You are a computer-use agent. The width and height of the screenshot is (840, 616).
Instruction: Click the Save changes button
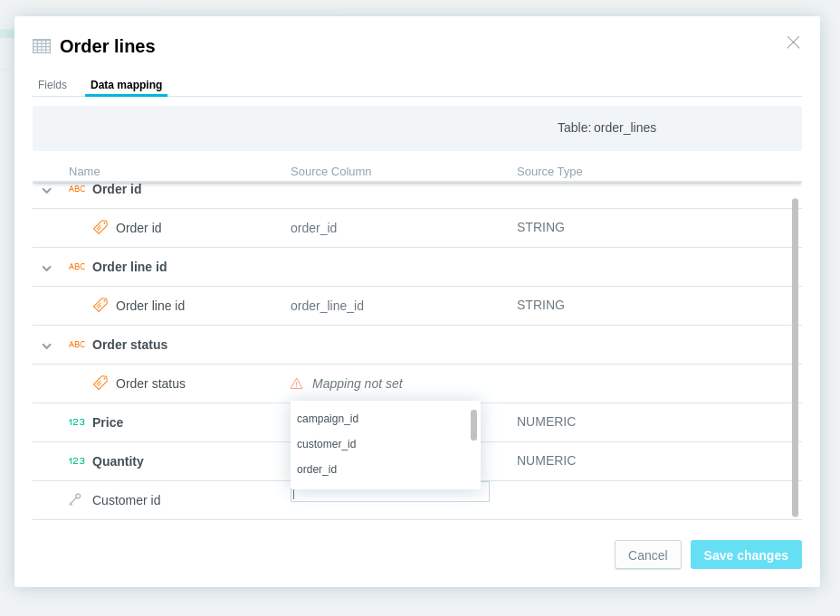point(746,555)
